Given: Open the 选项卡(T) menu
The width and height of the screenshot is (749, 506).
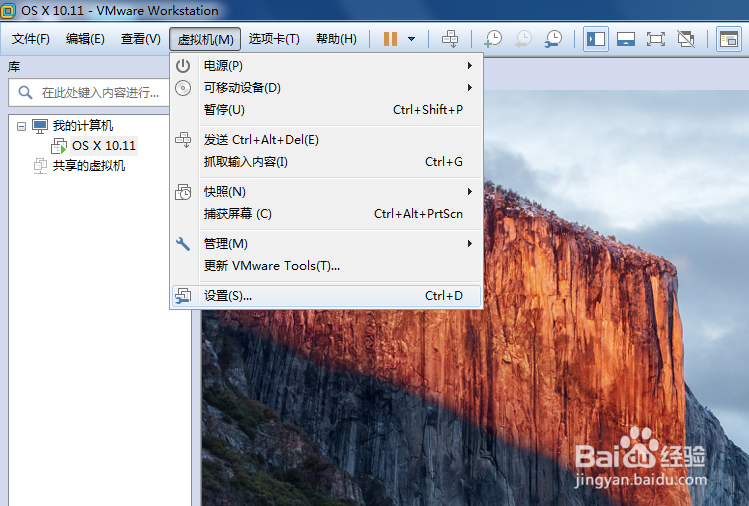Looking at the screenshot, I should click(x=274, y=39).
